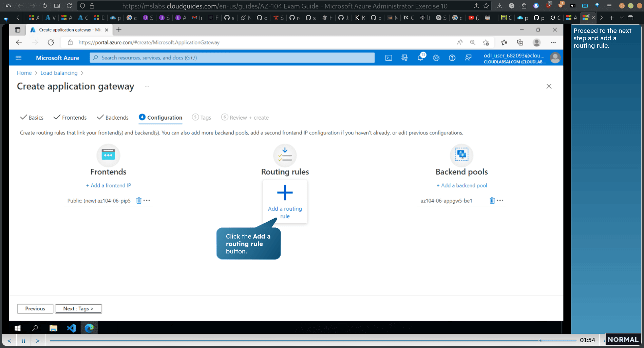Image resolution: width=644 pixels, height=348 pixels.
Task: Open the Azure feedback icon
Action: [468, 58]
